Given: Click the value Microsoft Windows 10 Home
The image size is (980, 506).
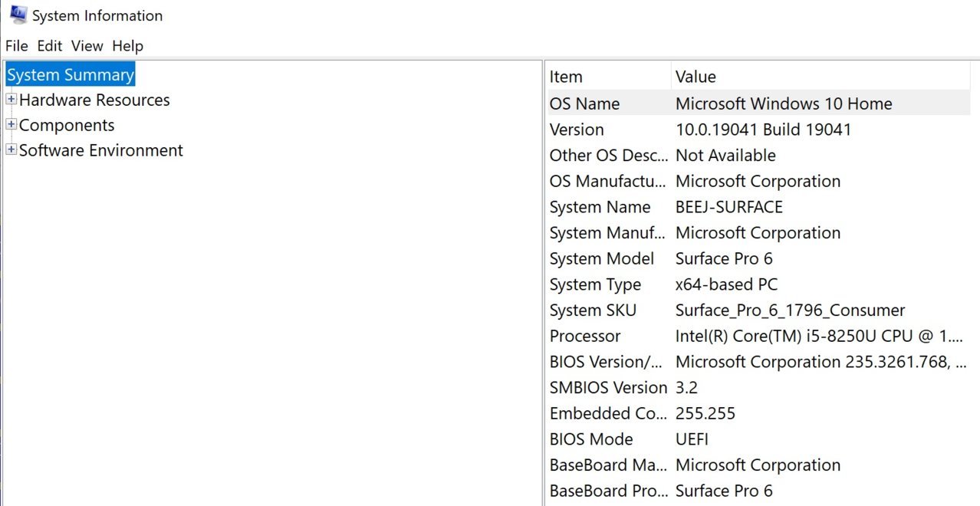Looking at the screenshot, I should click(x=784, y=103).
